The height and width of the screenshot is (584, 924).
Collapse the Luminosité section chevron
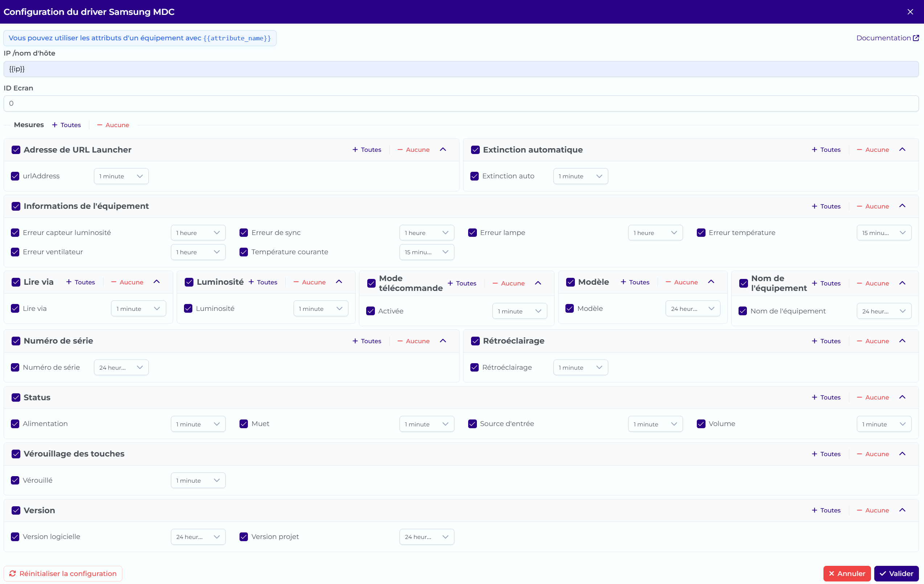[339, 282]
